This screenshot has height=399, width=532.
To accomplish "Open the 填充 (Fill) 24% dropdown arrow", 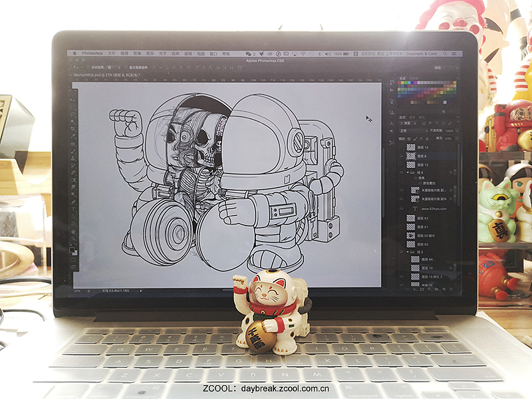I will click(457, 138).
